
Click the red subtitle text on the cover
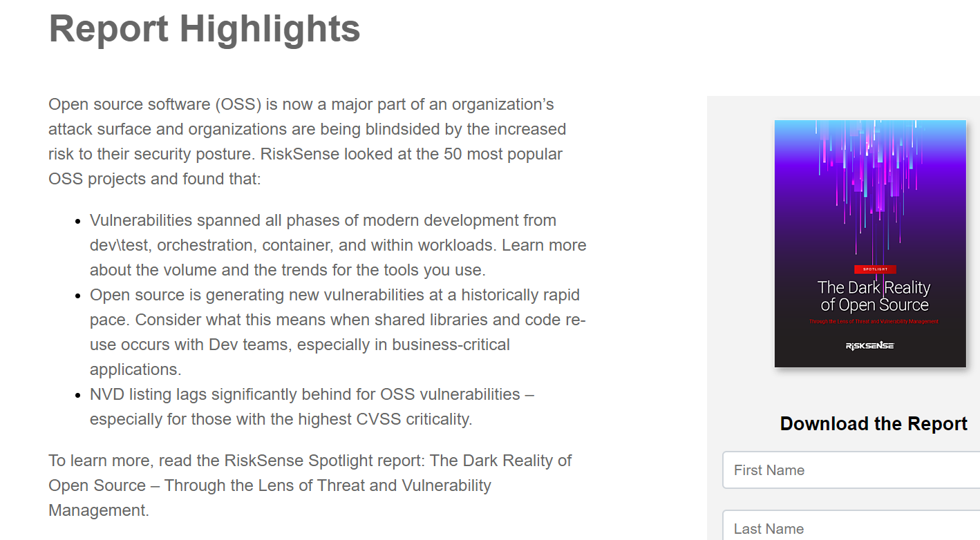point(874,322)
